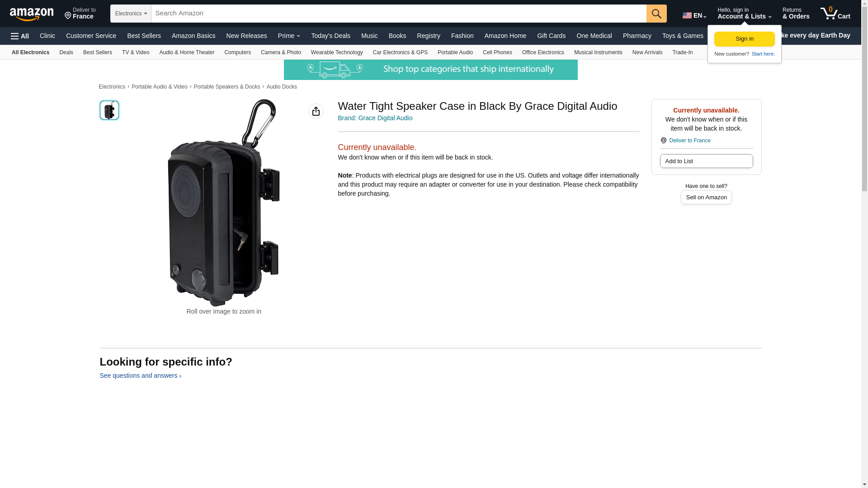
Task: Select the Portable Audio category tab
Action: 455,52
